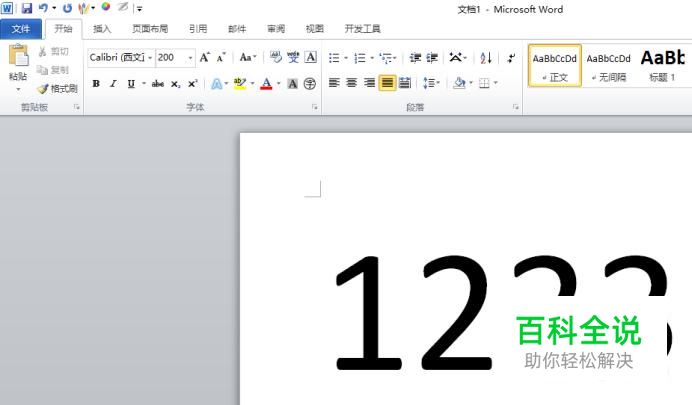Apply borders grid icon
The width and height of the screenshot is (692, 405).
coord(484,83)
